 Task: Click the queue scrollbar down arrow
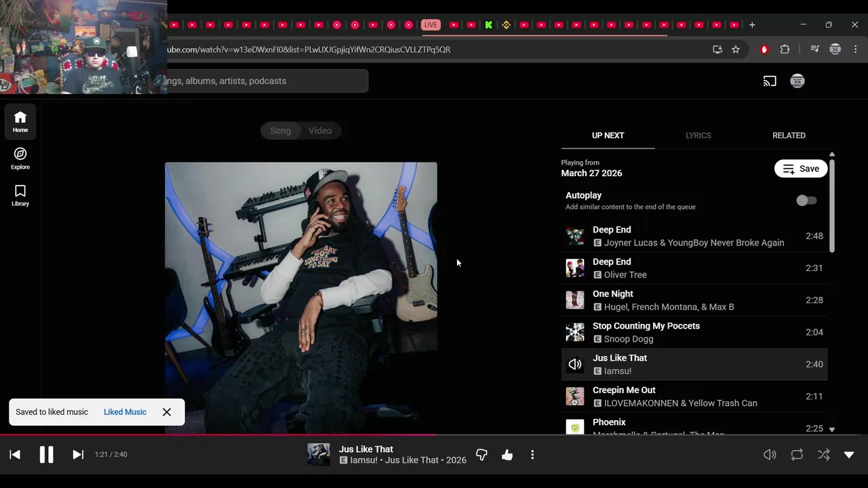pyautogui.click(x=832, y=430)
